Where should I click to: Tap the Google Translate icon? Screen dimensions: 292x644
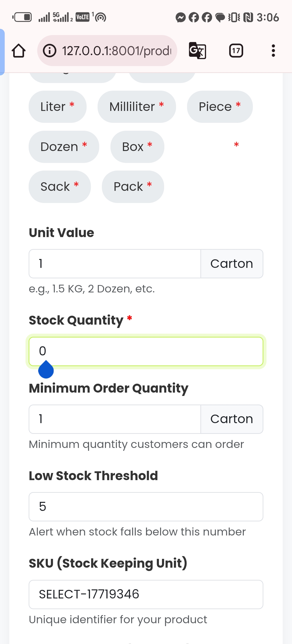pyautogui.click(x=197, y=51)
